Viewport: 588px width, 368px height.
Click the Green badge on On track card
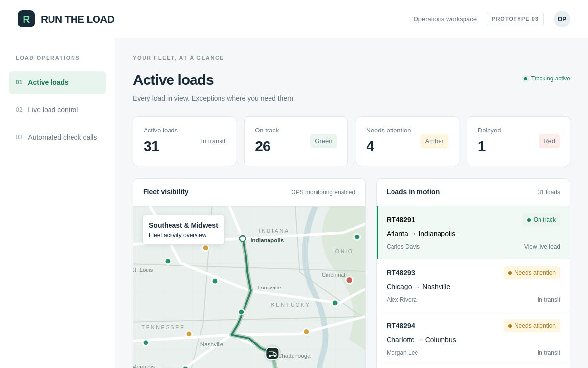[323, 141]
